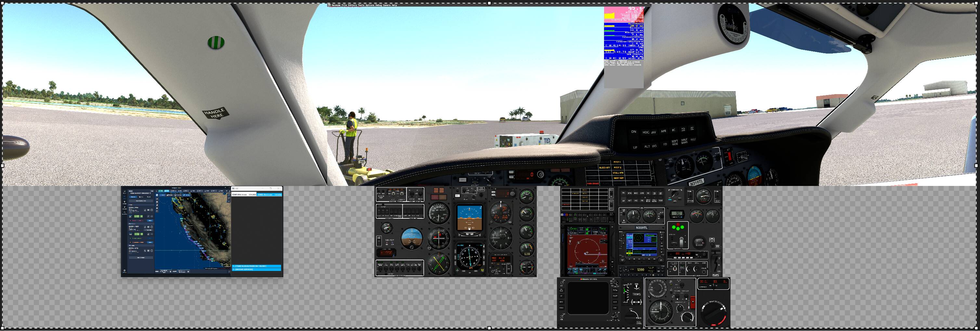Click the departure airplane icon in Navigraph's flight bar

click(171, 272)
